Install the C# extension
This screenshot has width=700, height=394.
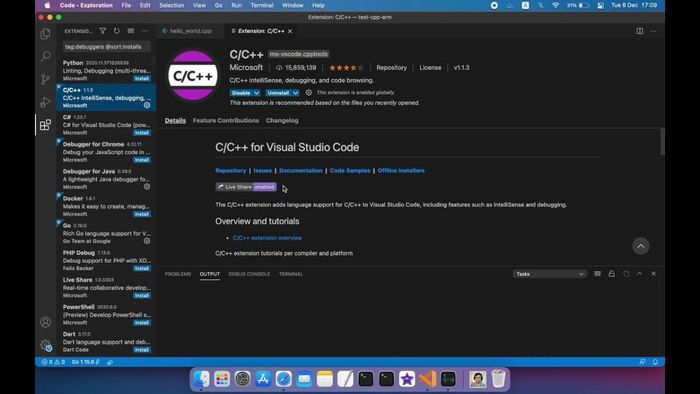(x=142, y=133)
